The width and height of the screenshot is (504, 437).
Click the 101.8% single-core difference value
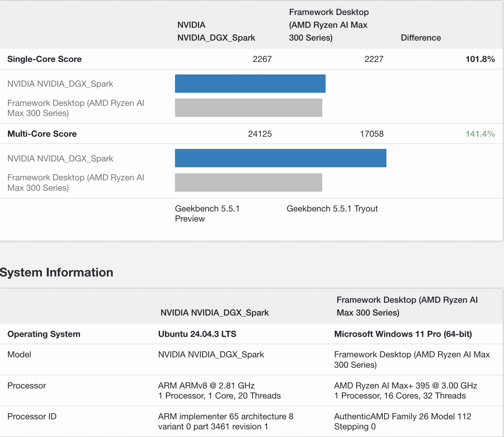coord(480,59)
